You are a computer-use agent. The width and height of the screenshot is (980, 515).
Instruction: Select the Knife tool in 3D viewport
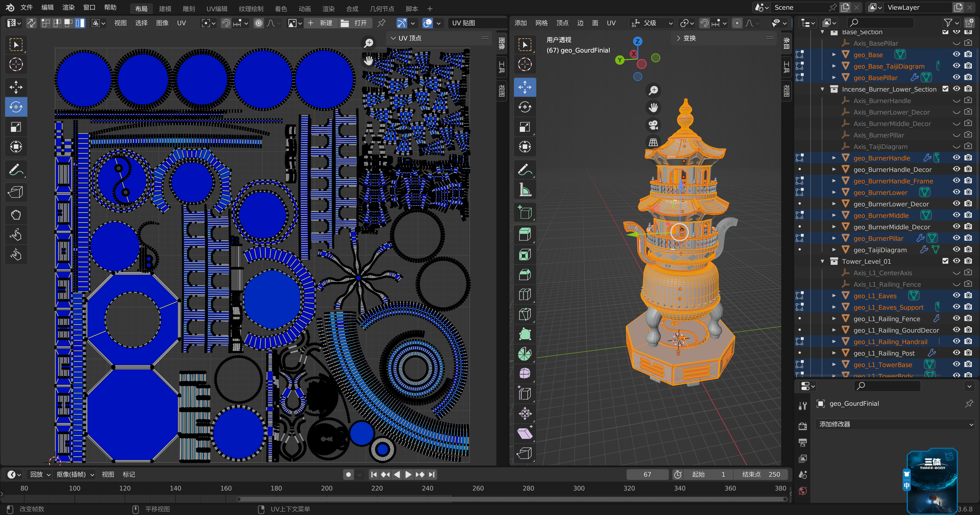click(525, 314)
